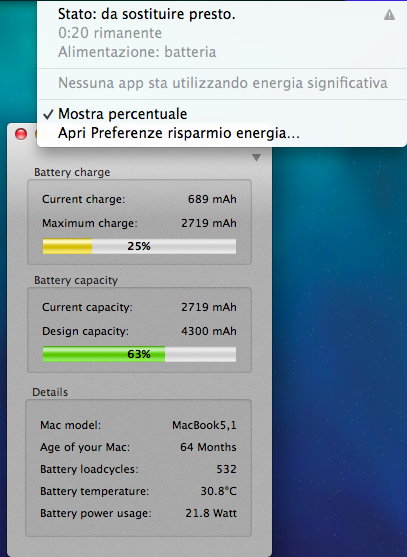407x557 pixels.
Task: Click the Design capacity: label
Action: pos(85,331)
